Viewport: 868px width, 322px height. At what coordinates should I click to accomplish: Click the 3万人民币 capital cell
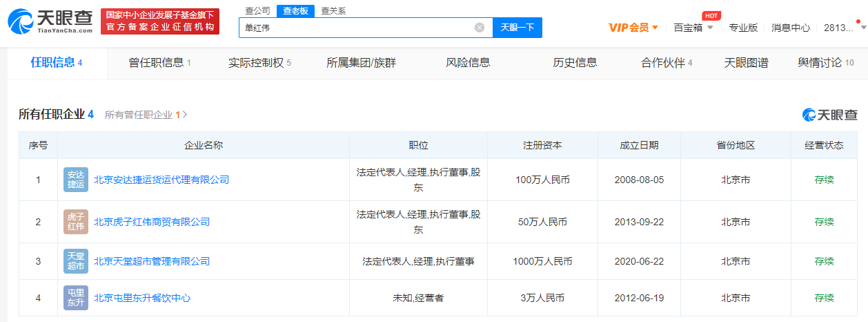pos(542,298)
